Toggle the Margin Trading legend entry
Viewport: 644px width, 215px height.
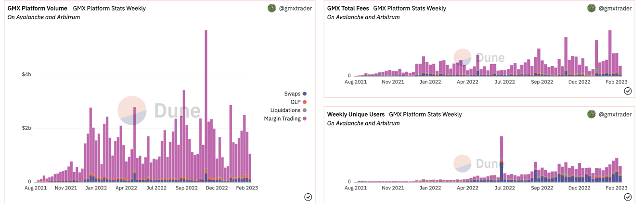click(x=285, y=119)
